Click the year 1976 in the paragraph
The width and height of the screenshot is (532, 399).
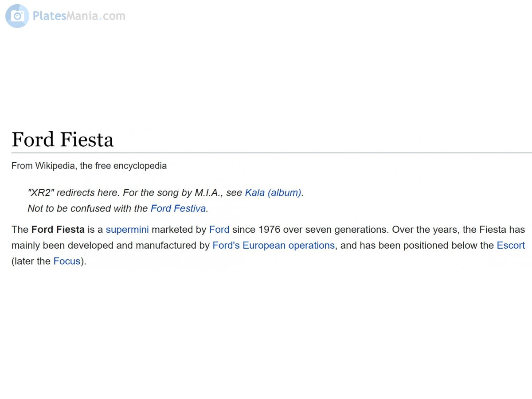pyautogui.click(x=269, y=230)
